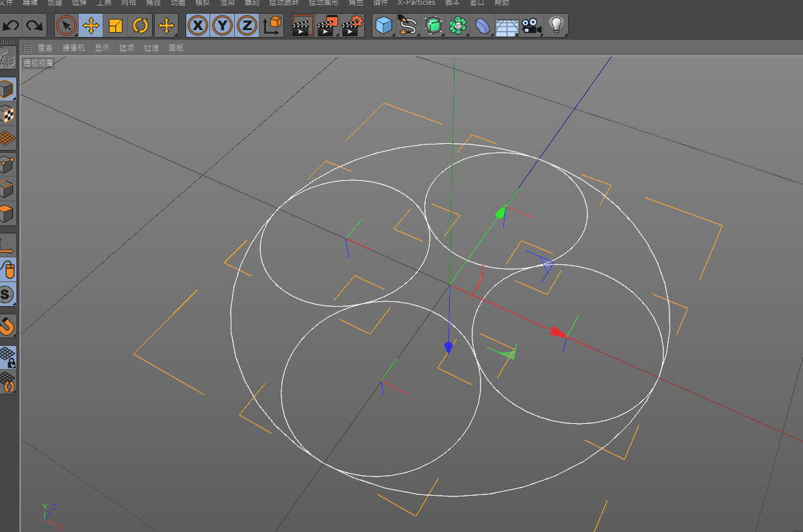
Task: Open the render settings icon
Action: pos(351,26)
